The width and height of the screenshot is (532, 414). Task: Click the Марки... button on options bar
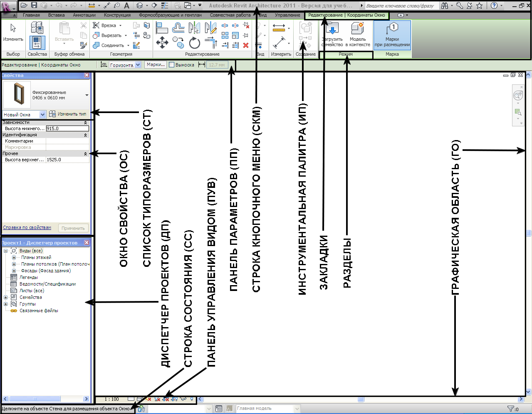(156, 65)
